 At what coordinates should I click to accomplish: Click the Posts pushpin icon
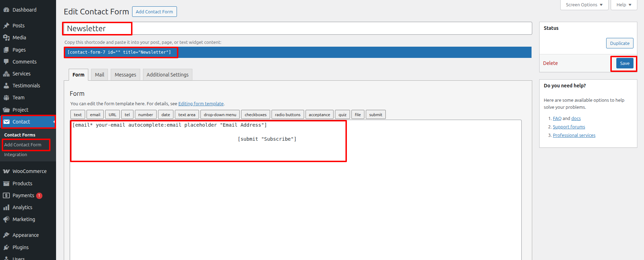6,26
